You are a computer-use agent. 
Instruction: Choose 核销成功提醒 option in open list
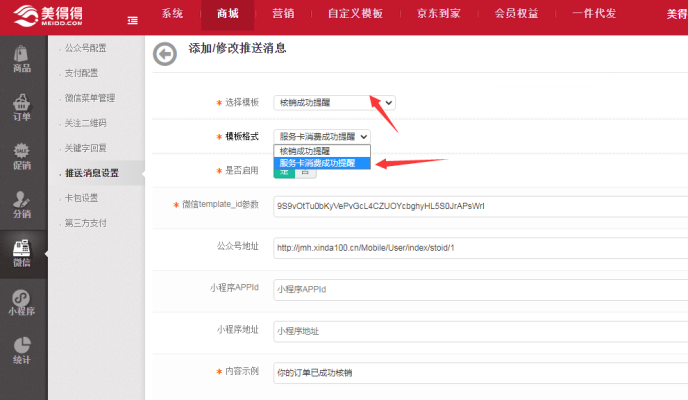322,151
